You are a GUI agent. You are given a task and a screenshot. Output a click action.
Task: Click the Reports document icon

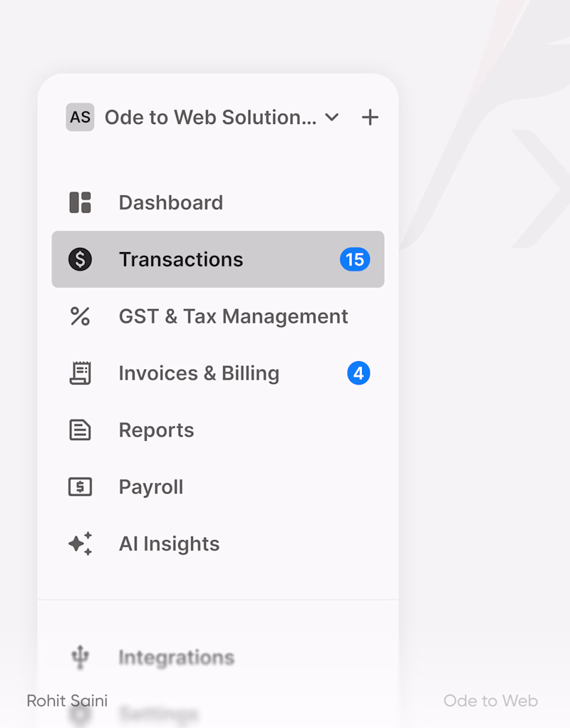(80, 430)
